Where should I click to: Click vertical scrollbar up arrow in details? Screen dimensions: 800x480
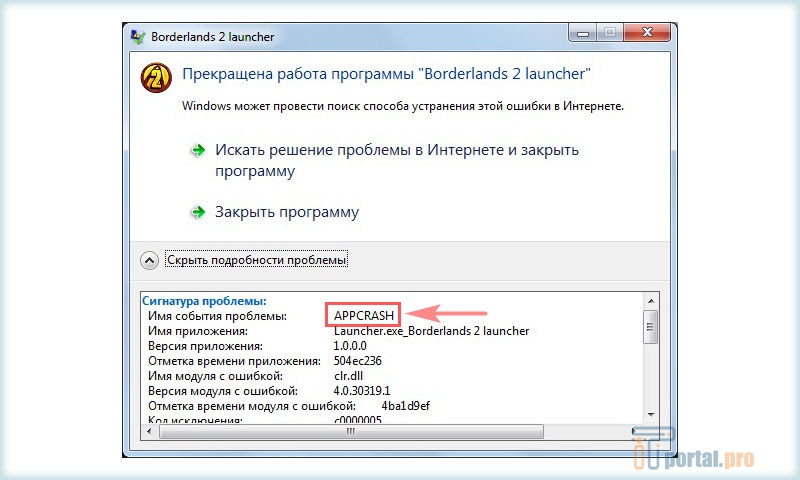click(x=651, y=301)
